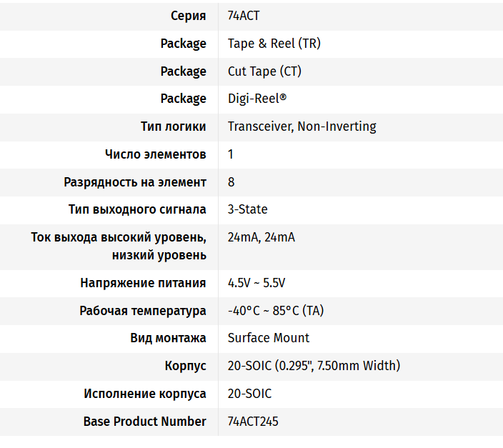
Task: Click the Transceiver, Non-Inverting logic type
Action: point(302,126)
